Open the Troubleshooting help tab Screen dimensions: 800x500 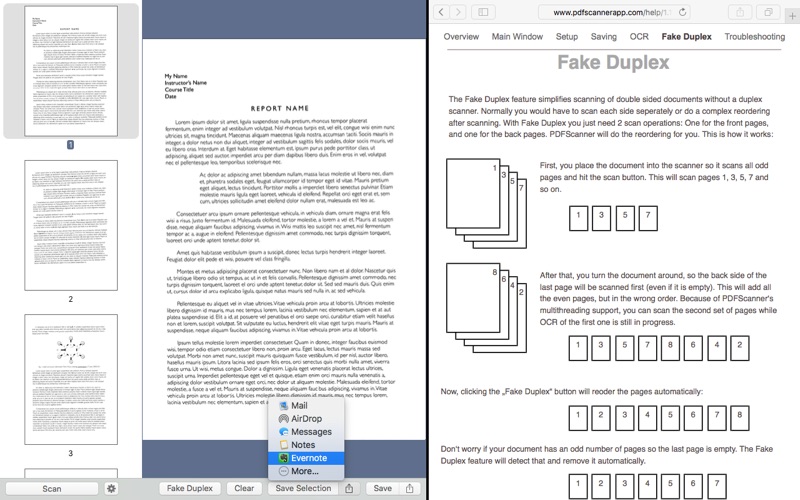pos(754,36)
